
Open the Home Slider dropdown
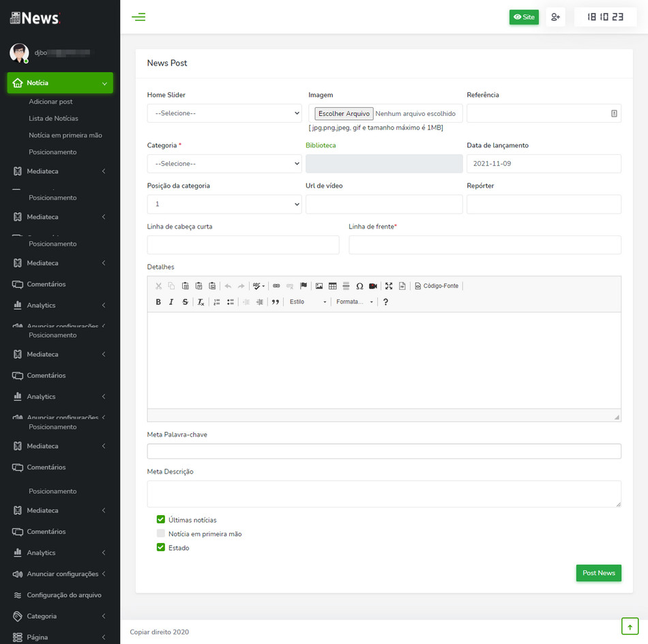tap(223, 113)
